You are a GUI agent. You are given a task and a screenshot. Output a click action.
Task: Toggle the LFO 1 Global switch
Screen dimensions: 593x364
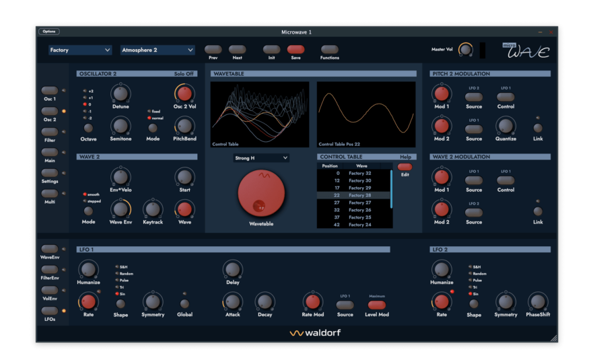point(184,304)
